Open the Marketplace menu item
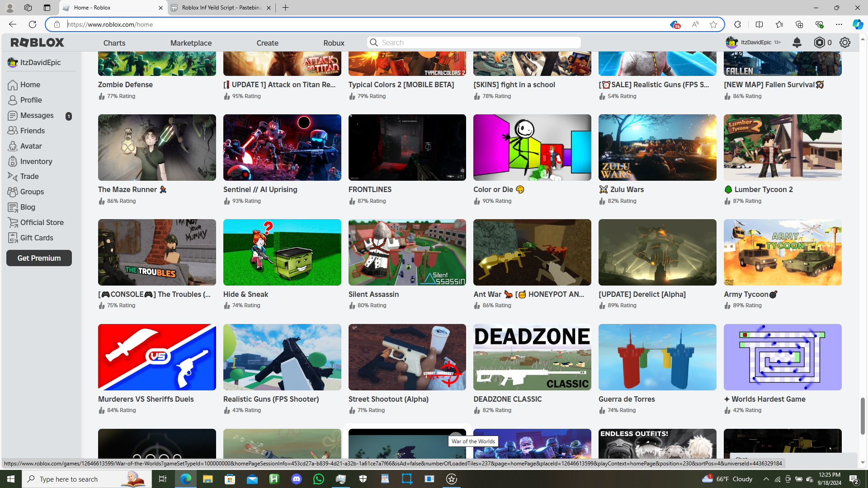Image resolution: width=868 pixels, height=488 pixels. (191, 43)
